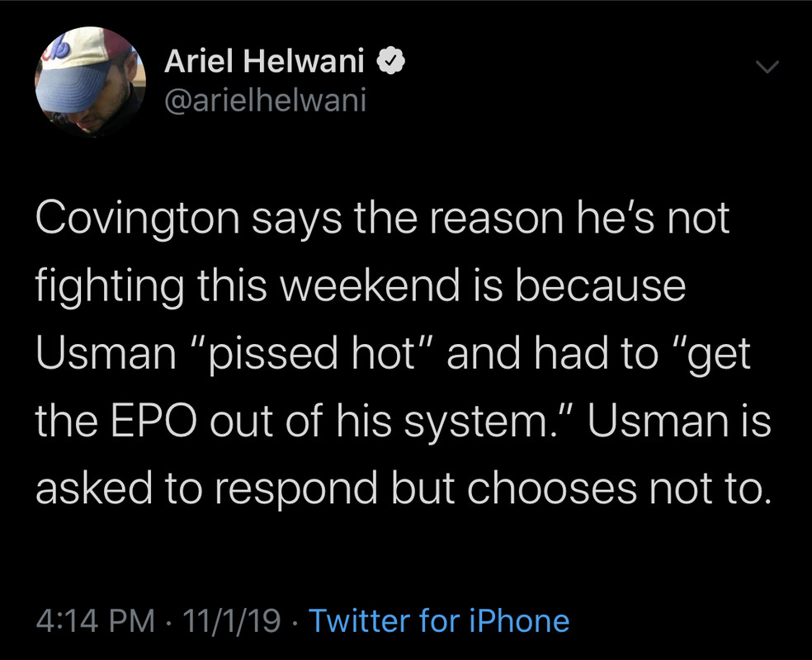Click the word EPO in the tweet
812x660 pixels.
click(x=153, y=420)
